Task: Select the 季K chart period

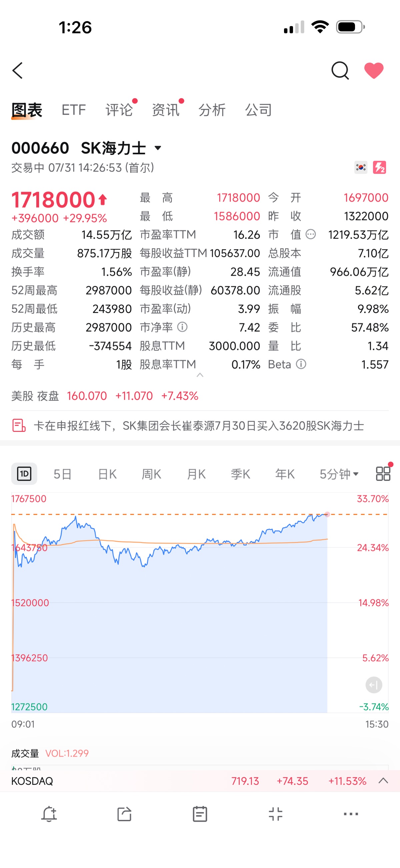Action: click(240, 474)
